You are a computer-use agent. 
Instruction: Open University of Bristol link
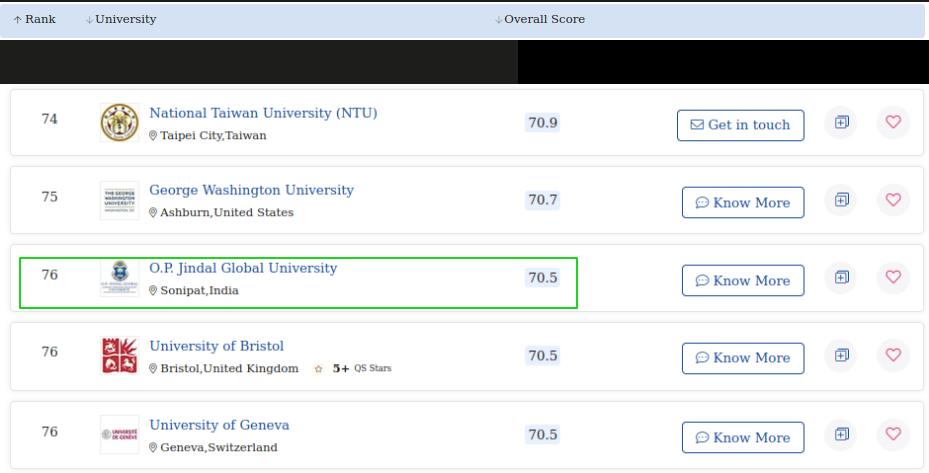pyautogui.click(x=216, y=346)
